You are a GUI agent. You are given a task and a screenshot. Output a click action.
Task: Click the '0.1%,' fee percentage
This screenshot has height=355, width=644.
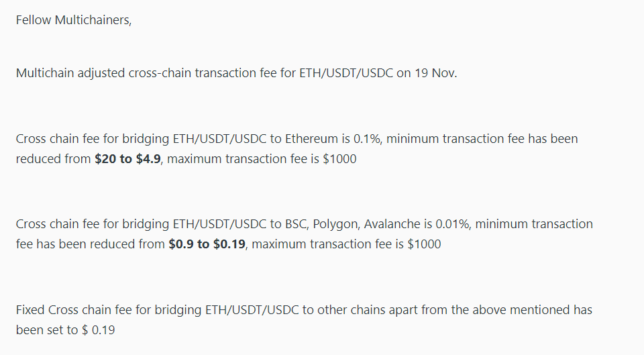[x=368, y=139]
